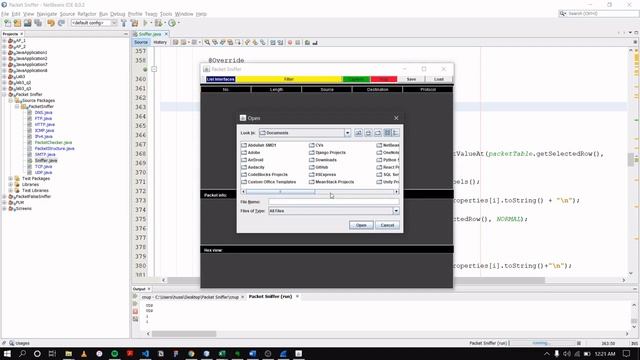Collapse the Source Packages node
This screenshot has width=640, height=360.
[x=11, y=100]
